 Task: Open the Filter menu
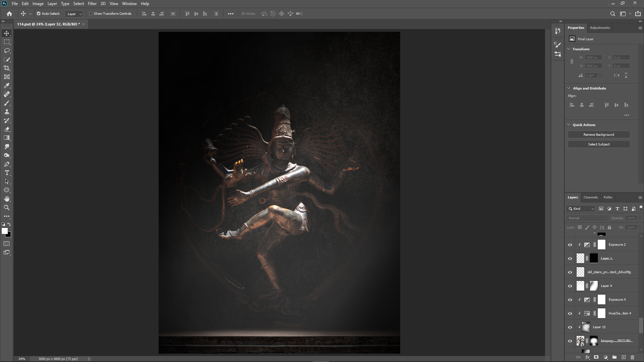click(92, 4)
